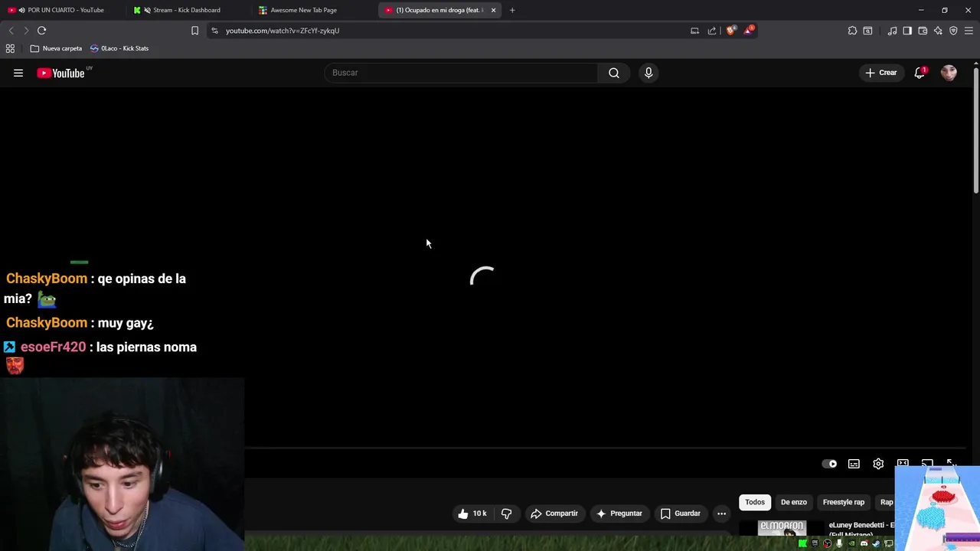Viewport: 980px width, 551px height.
Task: Click the Preguntar button
Action: (619, 514)
